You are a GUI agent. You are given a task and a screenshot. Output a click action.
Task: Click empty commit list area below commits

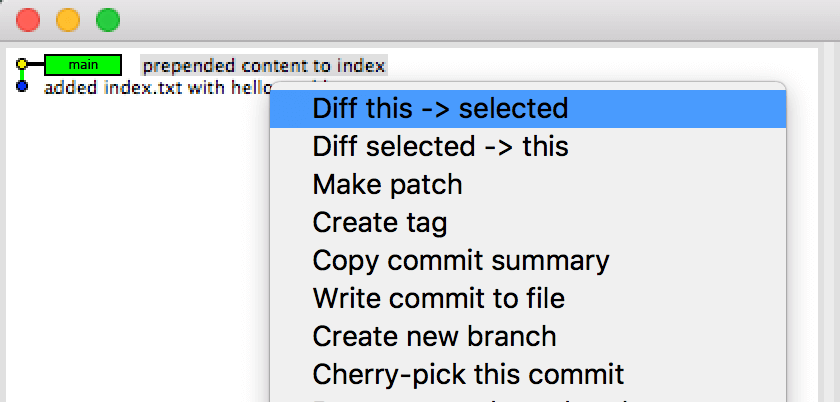pyautogui.click(x=130, y=250)
